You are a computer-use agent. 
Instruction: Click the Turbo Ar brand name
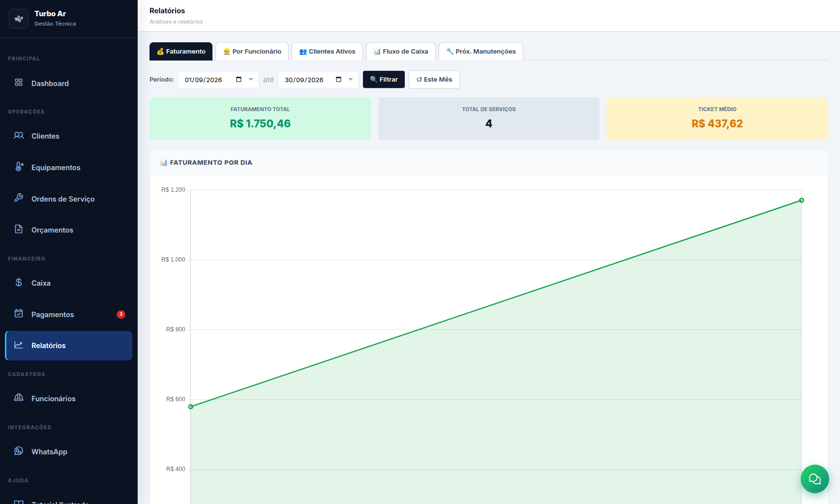click(x=50, y=14)
